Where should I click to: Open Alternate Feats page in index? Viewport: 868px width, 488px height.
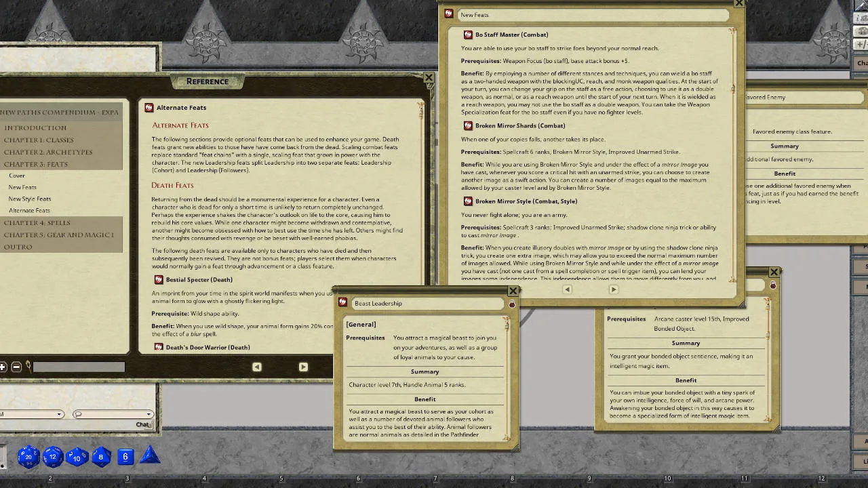pos(29,210)
